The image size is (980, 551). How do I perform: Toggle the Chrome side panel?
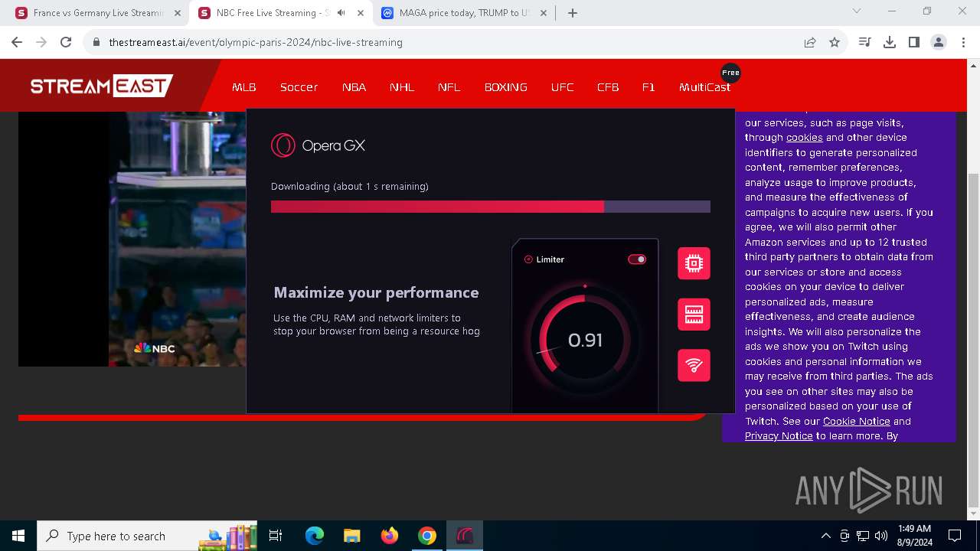click(914, 42)
